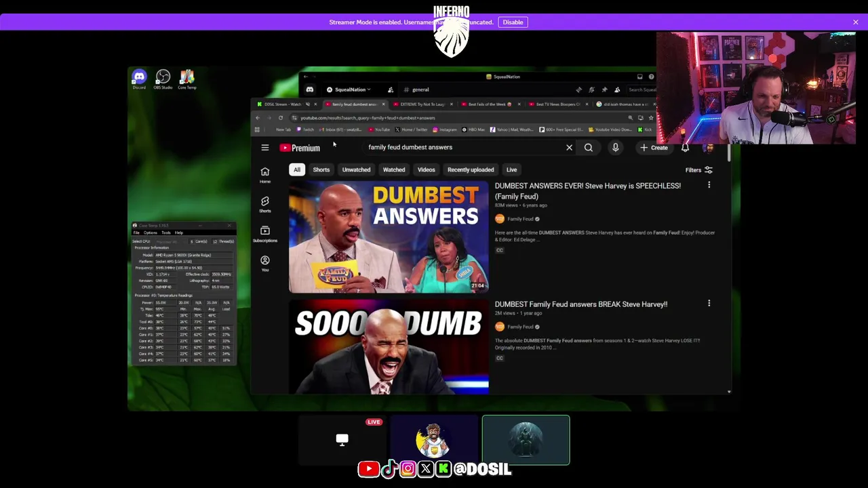868x488 pixels.
Task: Expand Select CPU dropdown in Core Temp
Action: 170,241
